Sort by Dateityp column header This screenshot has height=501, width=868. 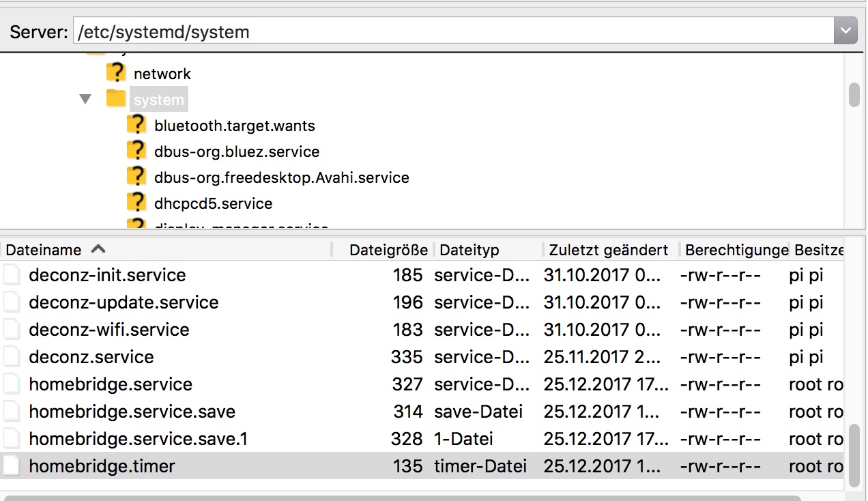[469, 250]
